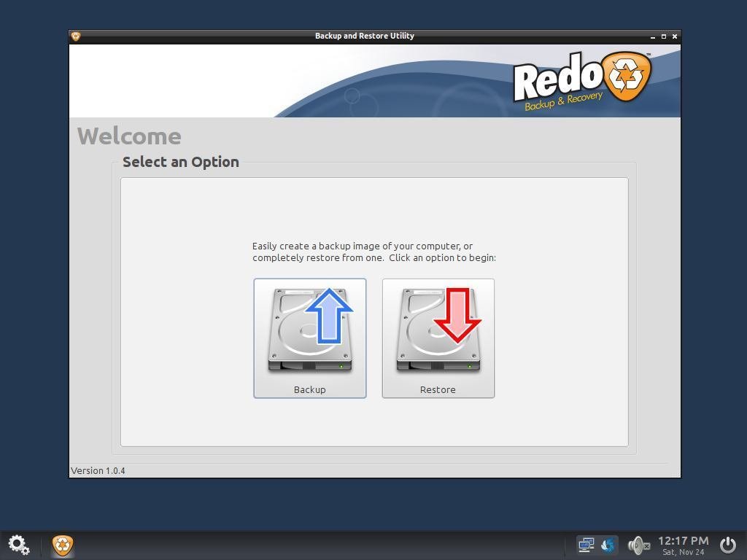Minimize the Backup and Restore Utility window
Viewport: 747px width, 560px height.
tap(653, 36)
